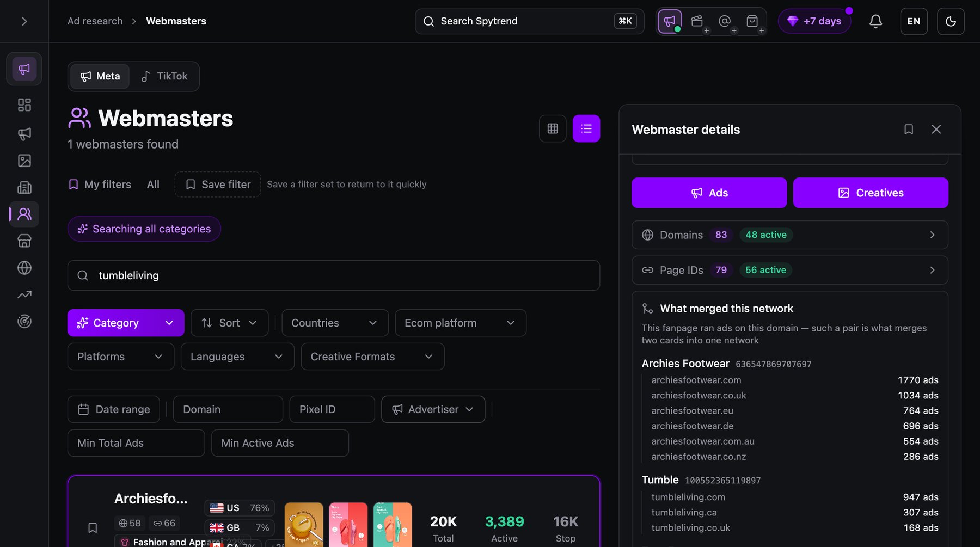Open the trending arrow icon in the sidebar

coord(24,294)
